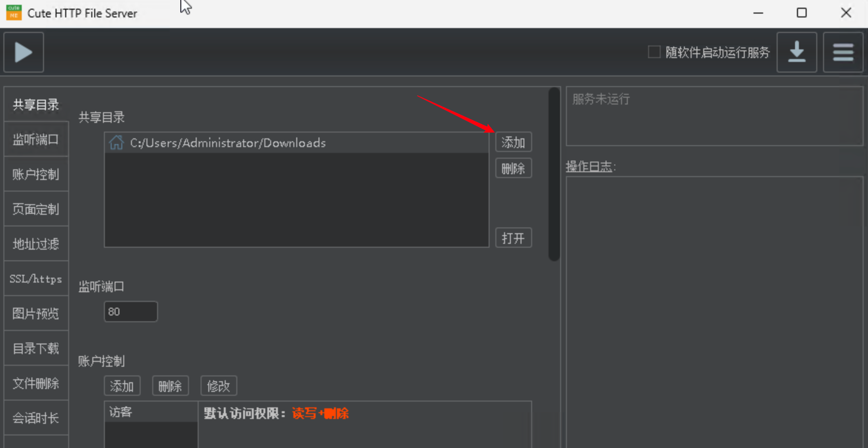Start the HTTP server with play button
This screenshot has height=448, width=868.
tap(24, 52)
